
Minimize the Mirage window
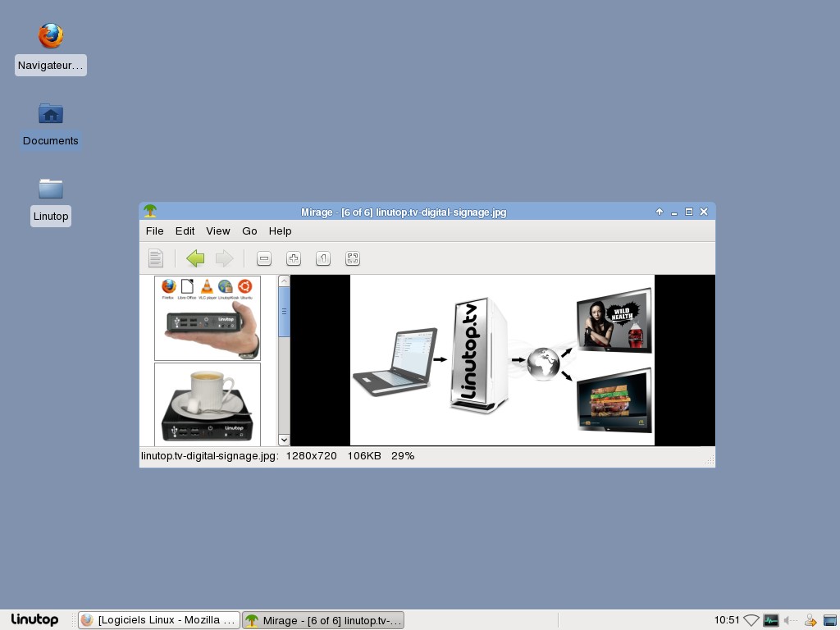(674, 212)
